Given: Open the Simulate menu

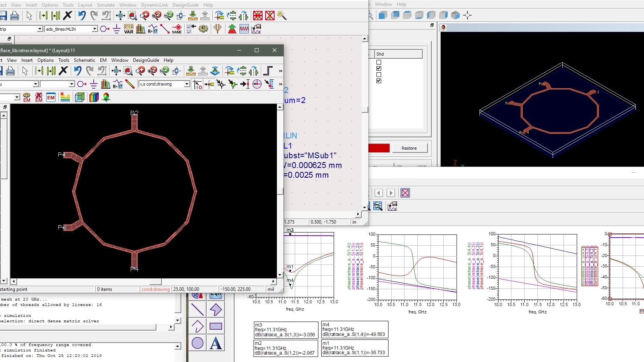Looking at the screenshot, I should 105,5.
